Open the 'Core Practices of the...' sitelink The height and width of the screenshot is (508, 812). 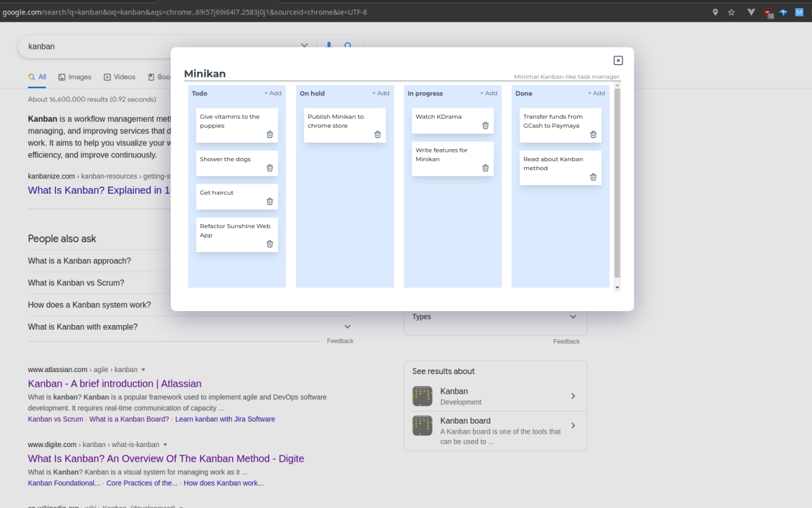[142, 483]
